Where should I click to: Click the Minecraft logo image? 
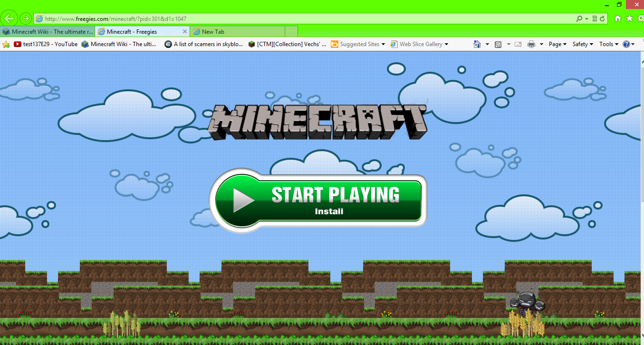pos(317,122)
